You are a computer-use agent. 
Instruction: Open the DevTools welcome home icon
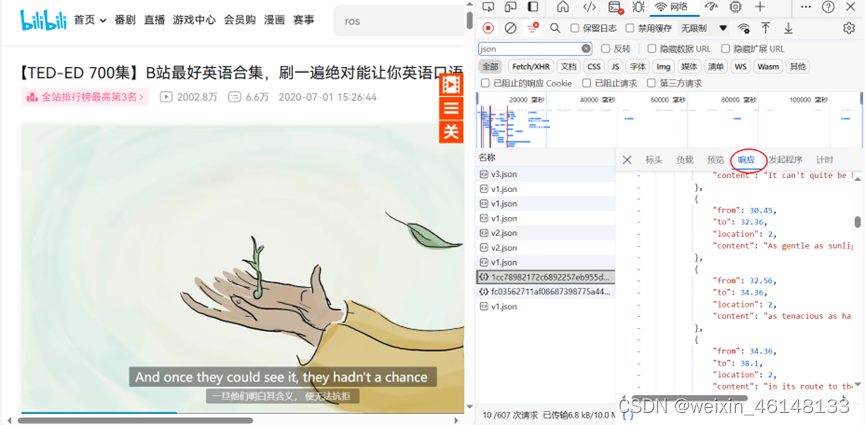coord(563,7)
